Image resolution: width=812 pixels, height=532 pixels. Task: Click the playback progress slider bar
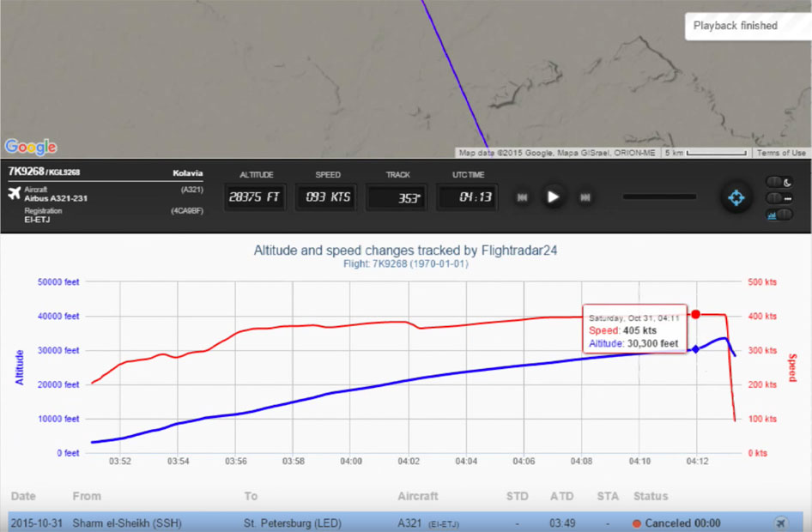point(659,196)
